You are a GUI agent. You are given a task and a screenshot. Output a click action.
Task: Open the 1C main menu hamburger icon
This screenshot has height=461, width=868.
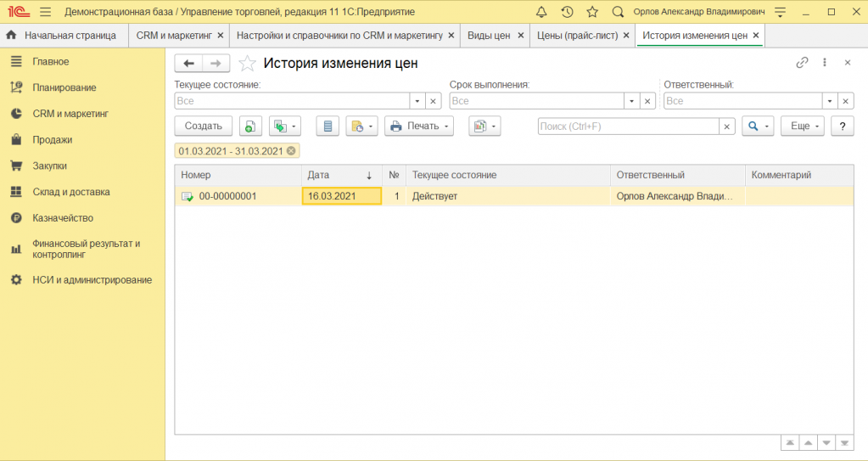[45, 12]
